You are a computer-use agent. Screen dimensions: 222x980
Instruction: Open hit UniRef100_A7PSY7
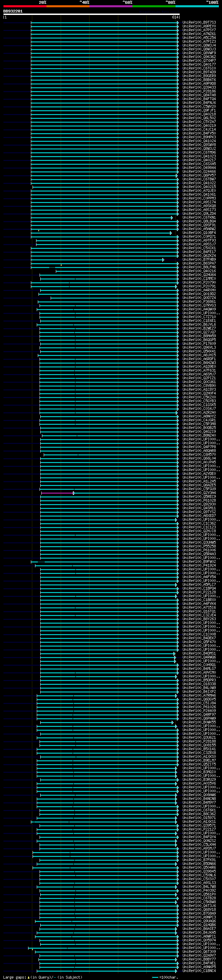coord(199,30)
